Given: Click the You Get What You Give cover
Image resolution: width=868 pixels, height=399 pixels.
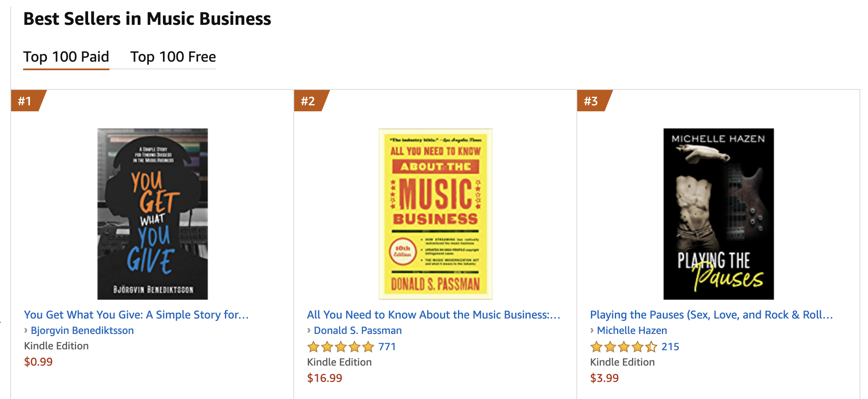Looking at the screenshot, I should pos(153,214).
